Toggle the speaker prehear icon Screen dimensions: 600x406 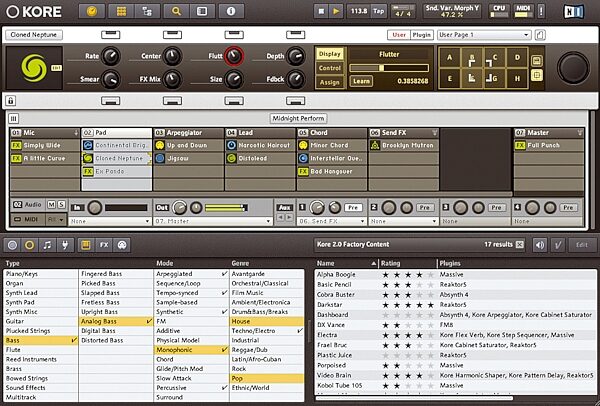[540, 245]
